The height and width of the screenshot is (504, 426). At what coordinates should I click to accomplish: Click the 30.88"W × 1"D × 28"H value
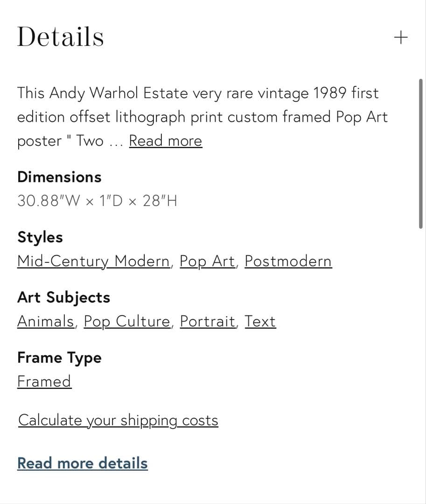pyautogui.click(x=97, y=201)
